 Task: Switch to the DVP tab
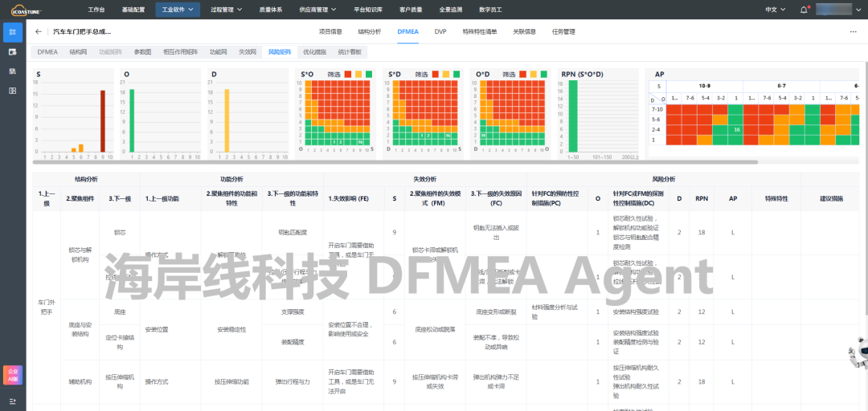(440, 32)
